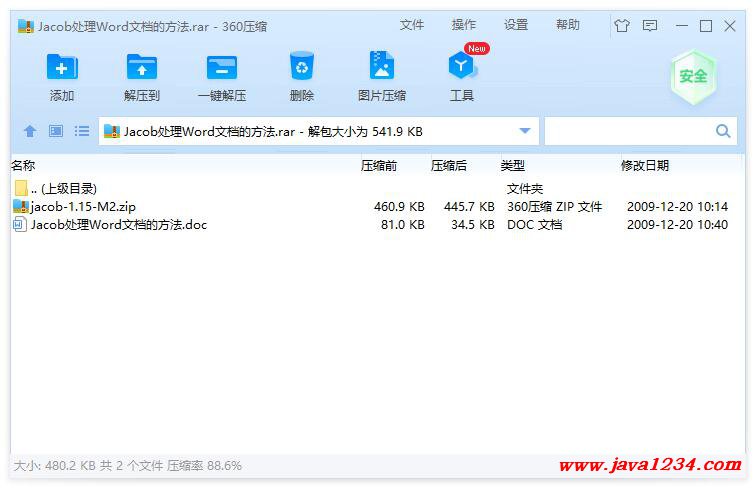The height and width of the screenshot is (488, 756).
Task: Switch to thumbnail view icon
Action: pyautogui.click(x=56, y=131)
